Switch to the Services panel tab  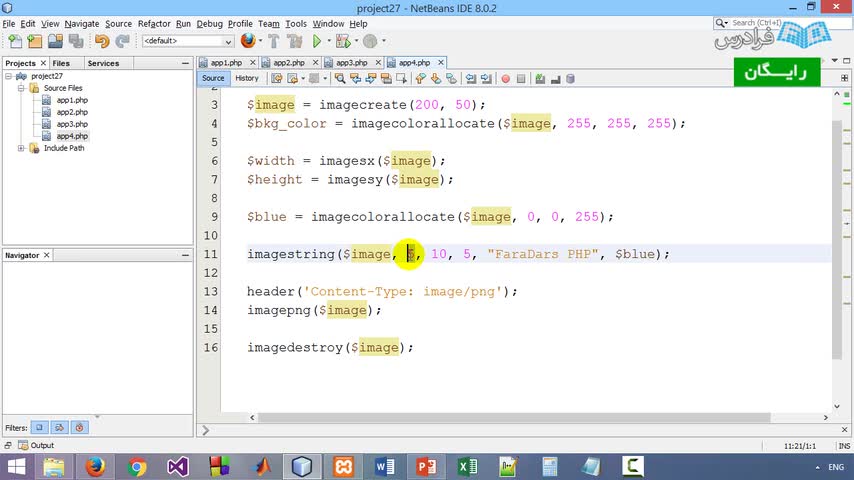103,63
